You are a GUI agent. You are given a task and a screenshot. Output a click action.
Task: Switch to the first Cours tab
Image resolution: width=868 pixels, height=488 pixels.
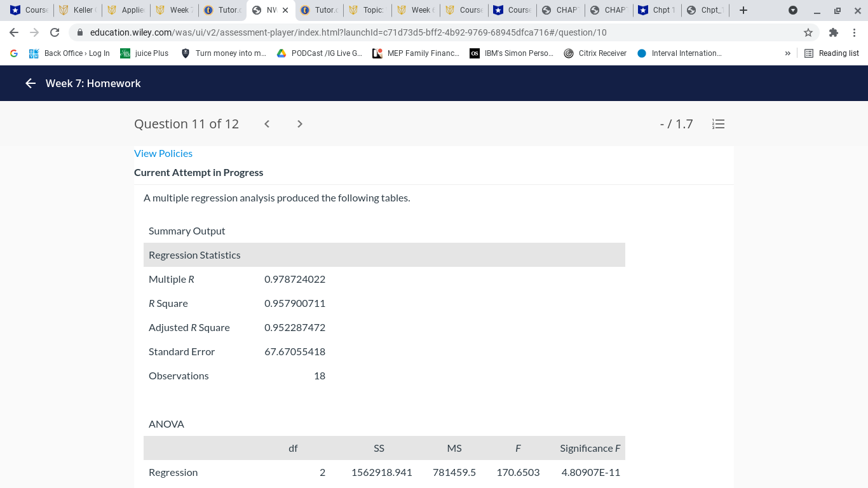point(29,10)
